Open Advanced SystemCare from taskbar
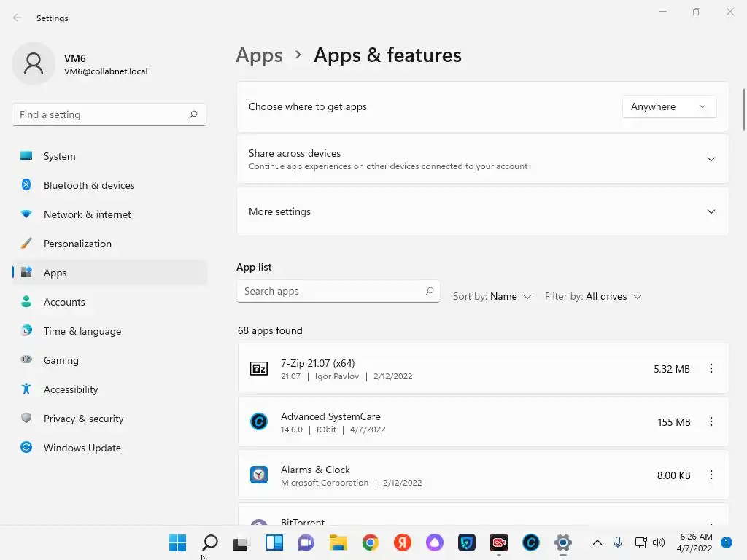The height and width of the screenshot is (560, 747). click(x=531, y=542)
